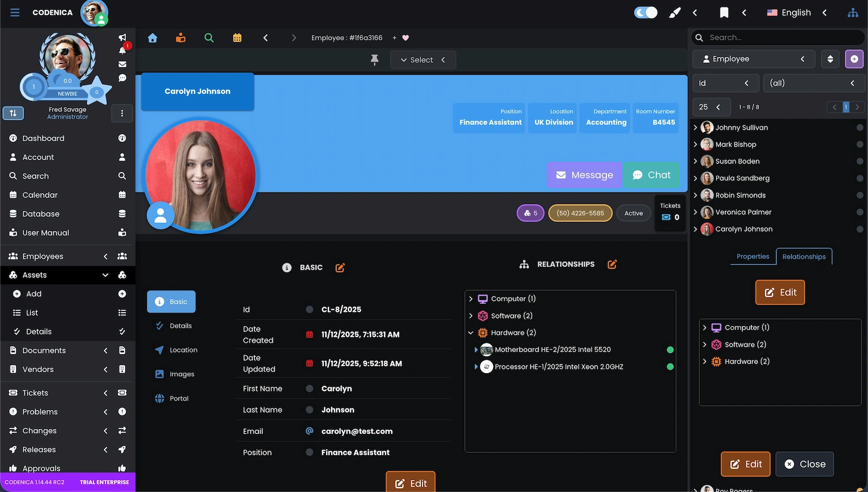
Task: Click the Close button in the right panel
Action: [x=805, y=464]
